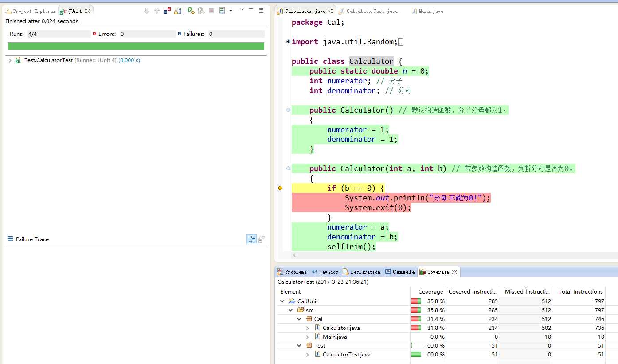Select Calculator.java file icon in Coverage
The height and width of the screenshot is (364, 618).
317,328
